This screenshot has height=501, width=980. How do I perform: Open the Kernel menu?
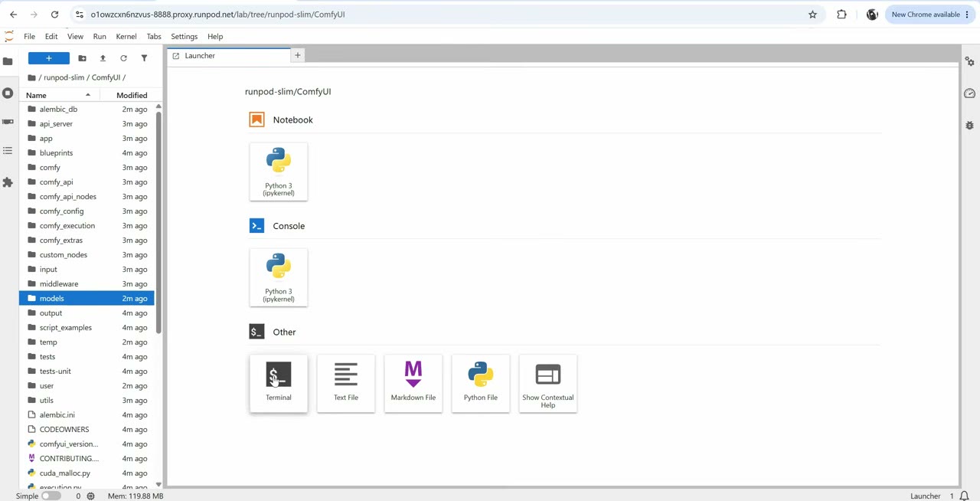(x=126, y=36)
